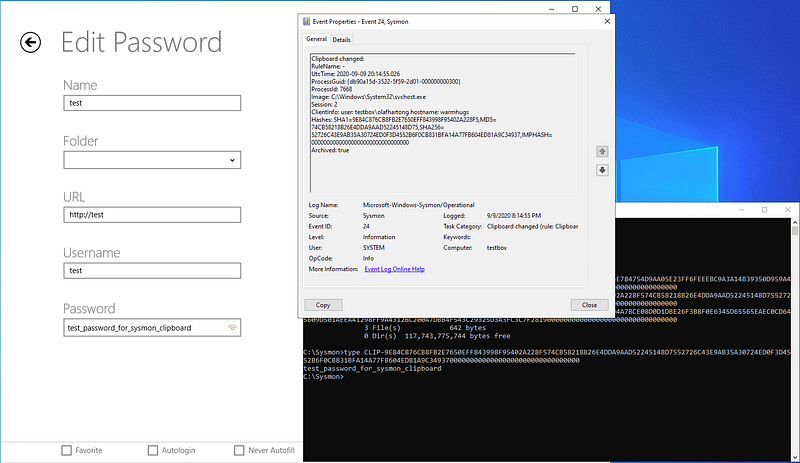Click Event Properties title bar icon
This screenshot has width=800, height=463.
[x=306, y=21]
